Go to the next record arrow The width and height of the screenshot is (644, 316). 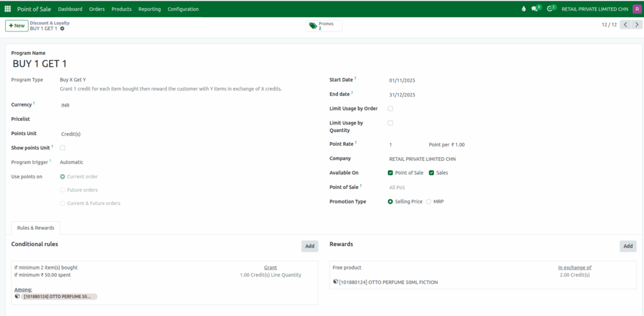pyautogui.click(x=638, y=25)
